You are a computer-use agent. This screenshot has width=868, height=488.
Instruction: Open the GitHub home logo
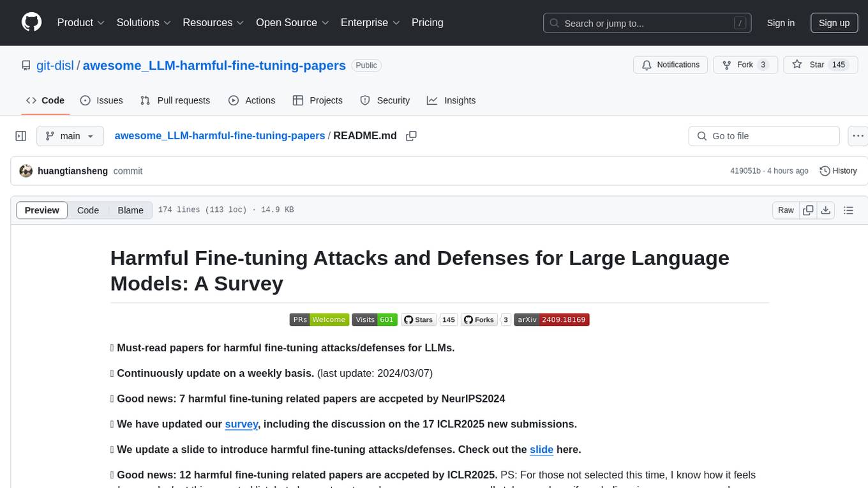(x=32, y=22)
